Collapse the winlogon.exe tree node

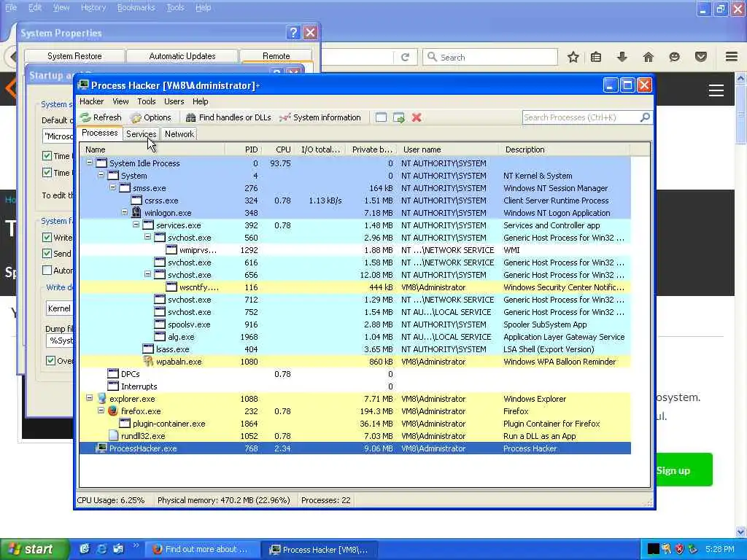(x=124, y=212)
